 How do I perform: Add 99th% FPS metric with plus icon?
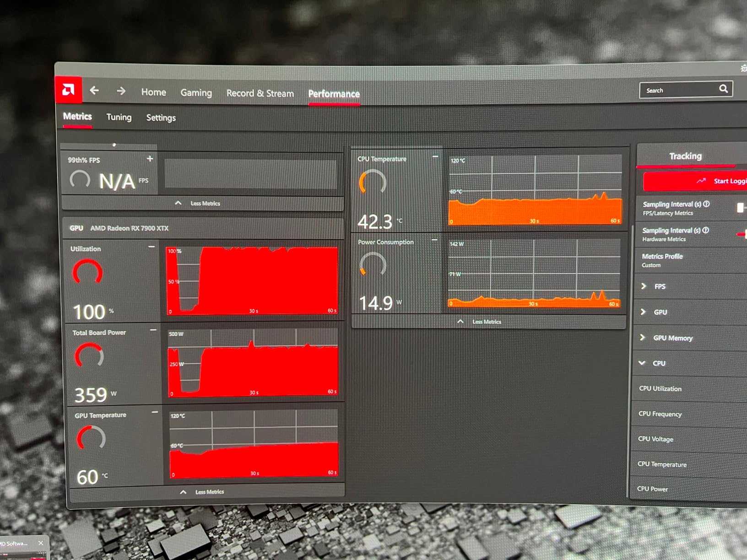coord(150,159)
